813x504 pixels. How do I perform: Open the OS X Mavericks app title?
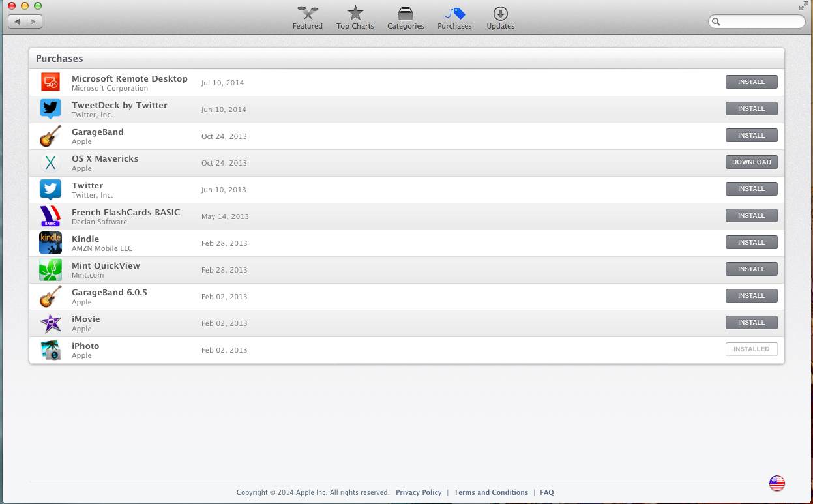(105, 158)
